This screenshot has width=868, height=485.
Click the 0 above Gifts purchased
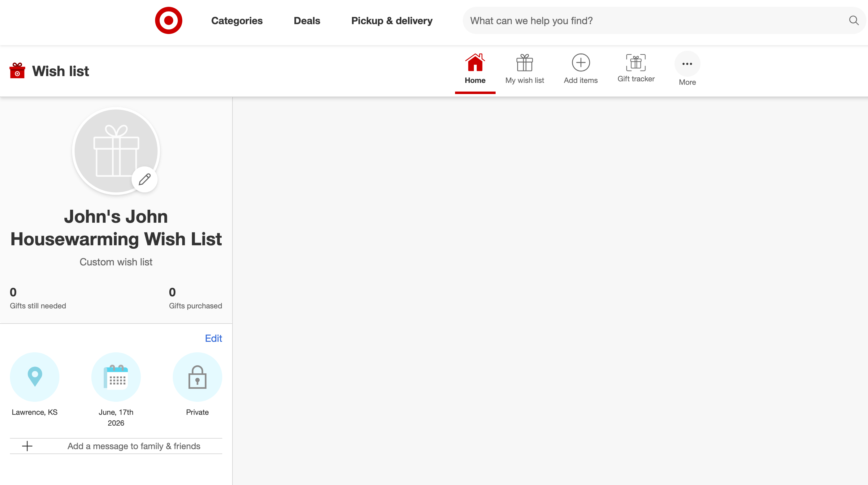tap(172, 292)
